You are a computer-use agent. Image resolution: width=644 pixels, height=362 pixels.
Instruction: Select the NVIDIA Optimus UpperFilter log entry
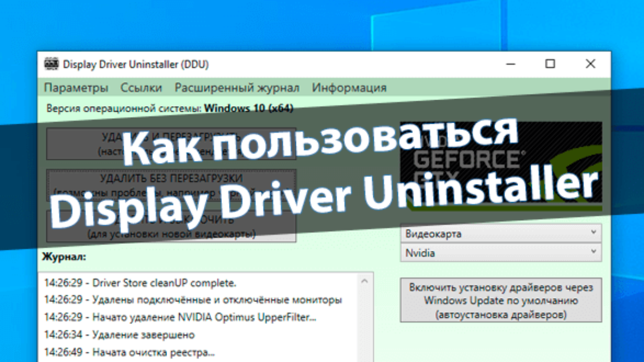180,317
